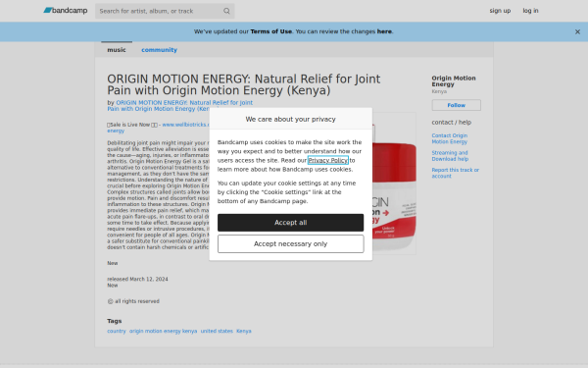The height and width of the screenshot is (368, 588).
Task: Open the sign up link
Action: point(500,11)
